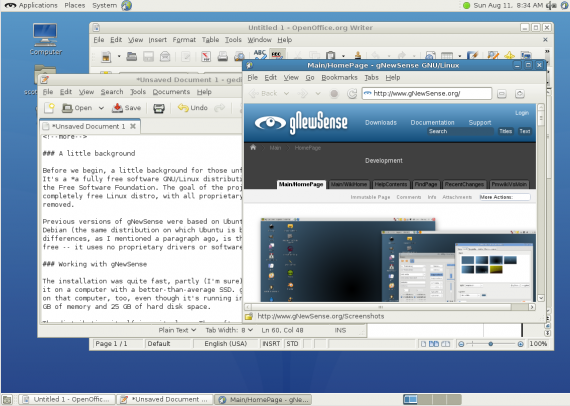Screen dimensions: 570x406
Task: Click the Forward arrow icon in browser
Action: point(303,94)
